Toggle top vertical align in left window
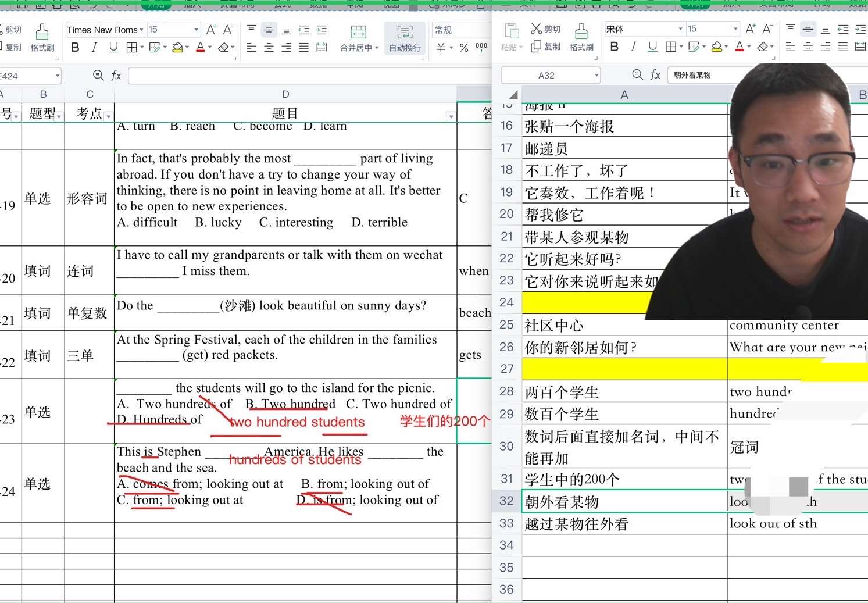 251,30
